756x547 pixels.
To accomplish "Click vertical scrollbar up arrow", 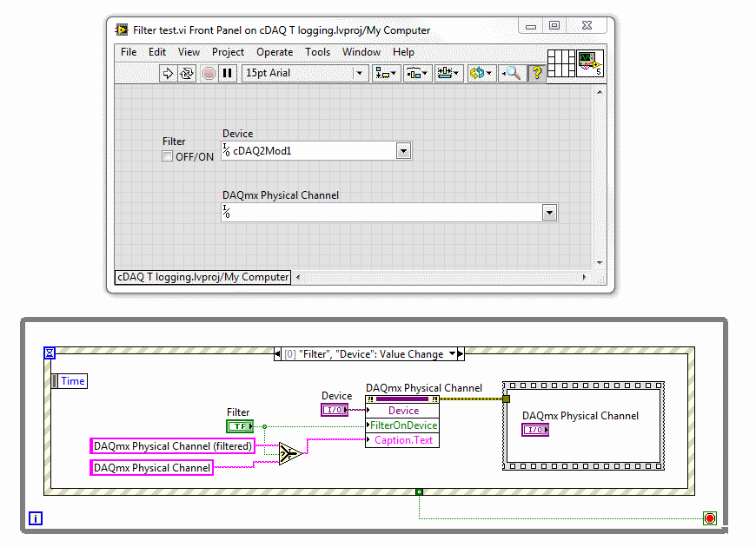I will pyautogui.click(x=600, y=91).
